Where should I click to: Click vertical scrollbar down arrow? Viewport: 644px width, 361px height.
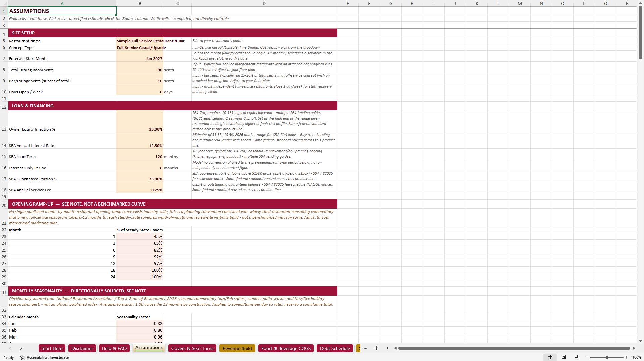640,341
